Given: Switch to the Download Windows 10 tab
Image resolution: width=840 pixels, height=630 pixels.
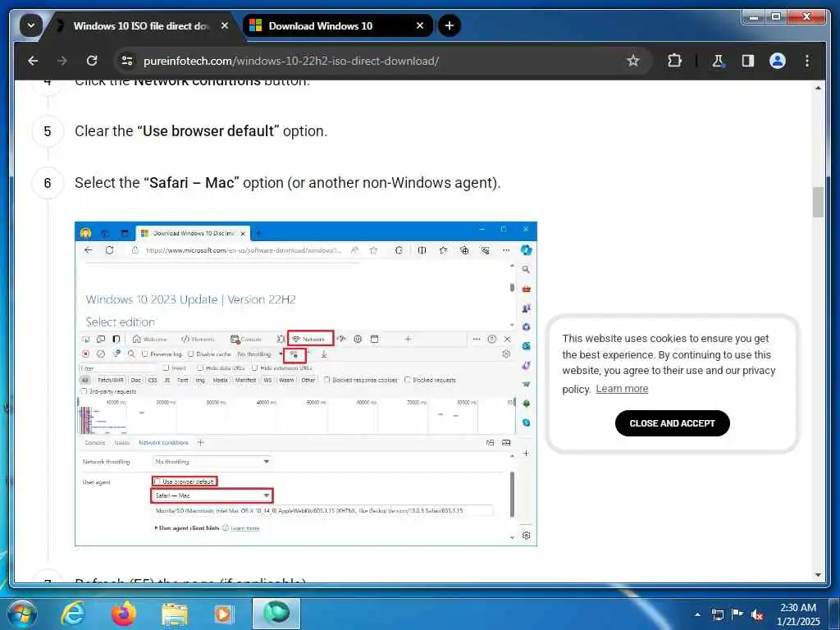Looking at the screenshot, I should (320, 25).
